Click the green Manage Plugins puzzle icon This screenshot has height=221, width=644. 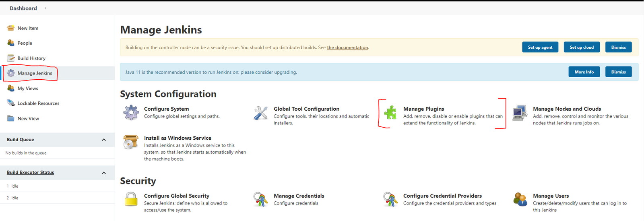[390, 113]
